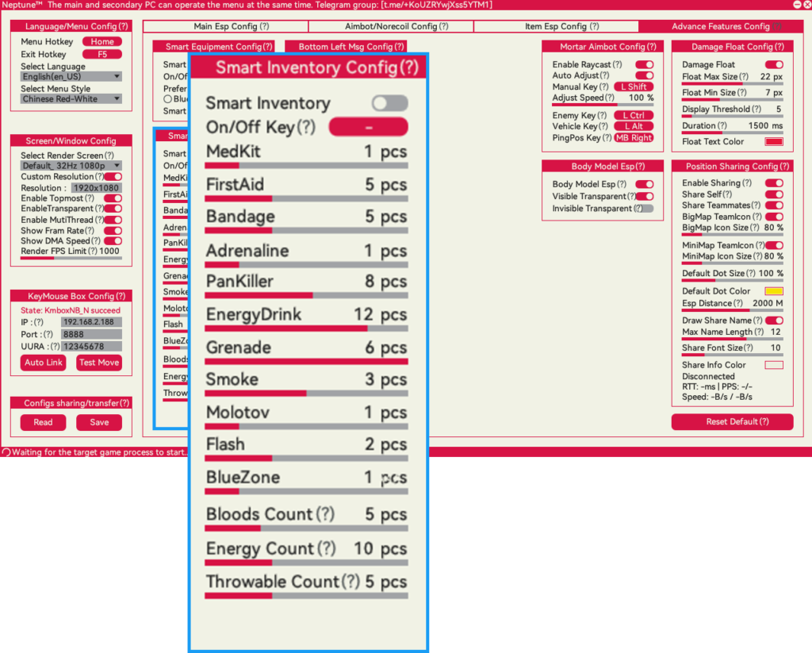Adjust the Grenade count slider
This screenshot has height=653, width=812.
click(306, 361)
